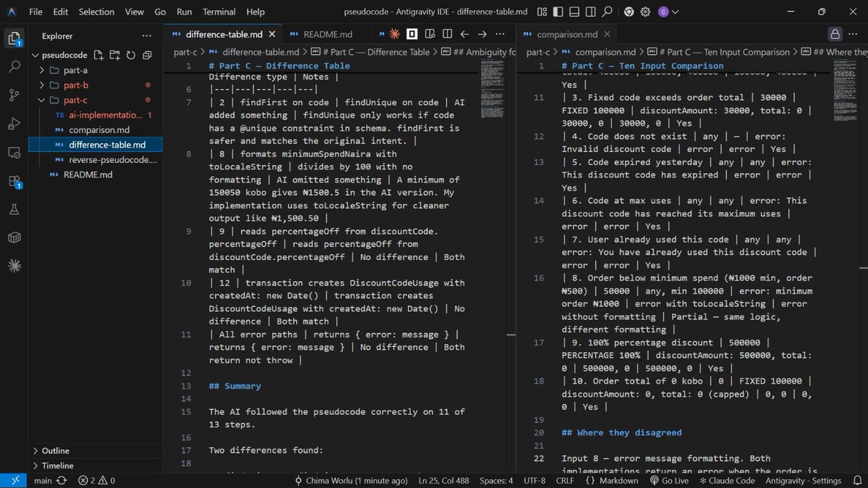
Task: Open the Search view in activity bar
Action: click(14, 67)
